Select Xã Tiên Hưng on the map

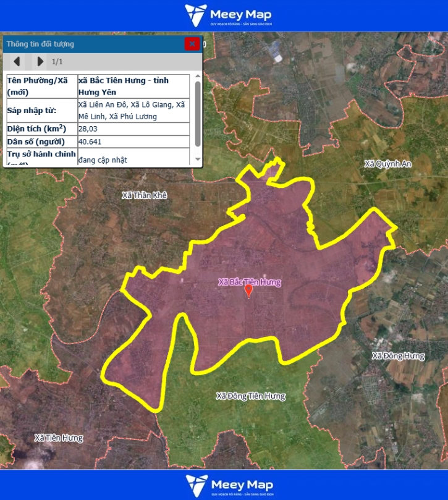click(58, 438)
